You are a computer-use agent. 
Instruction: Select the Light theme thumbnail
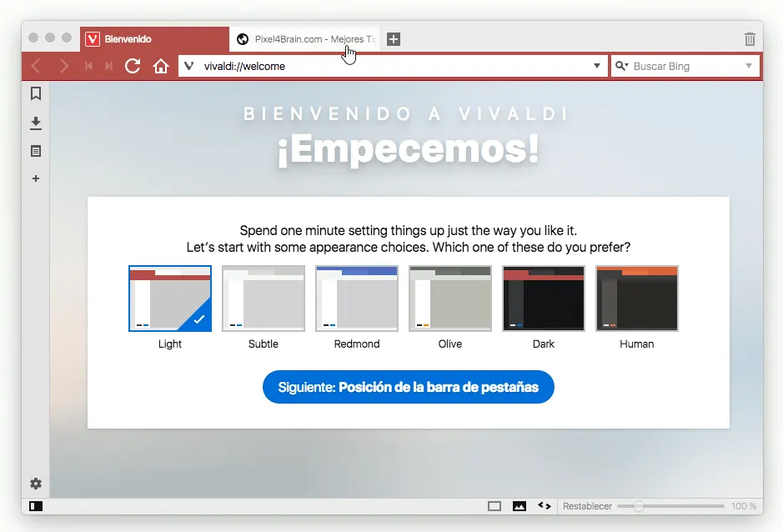(170, 299)
